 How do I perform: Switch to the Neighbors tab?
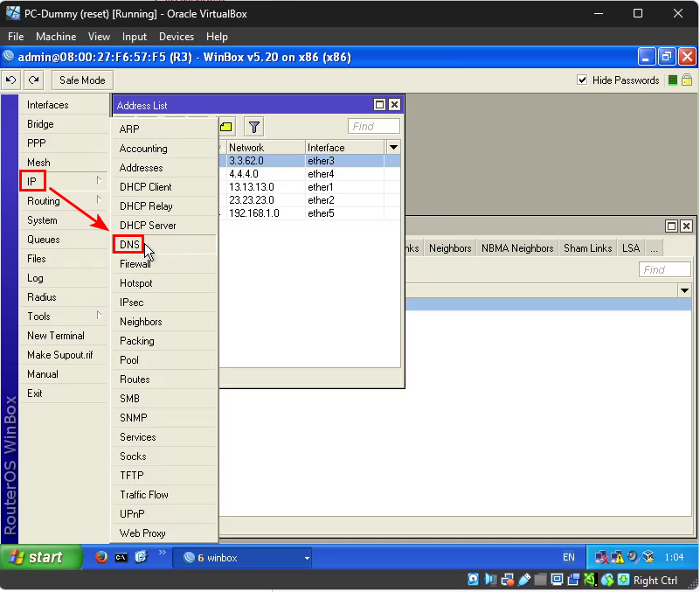point(450,248)
